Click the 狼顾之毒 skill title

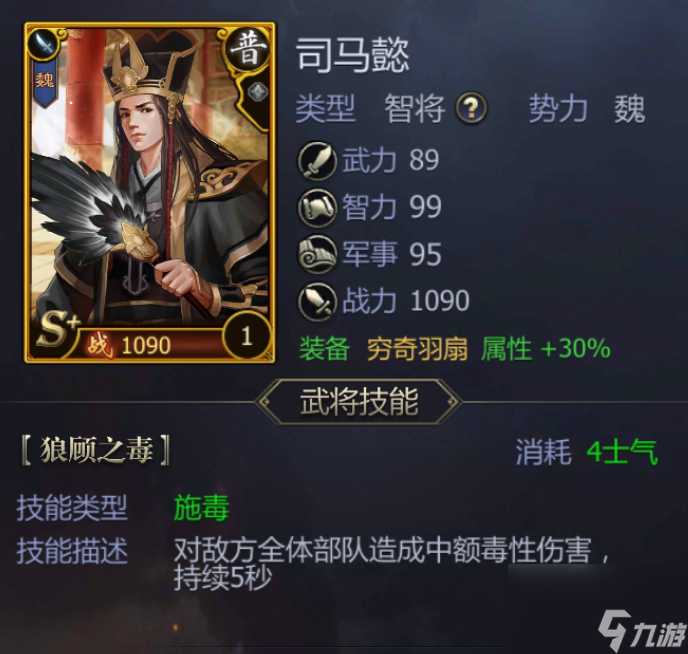point(96,450)
